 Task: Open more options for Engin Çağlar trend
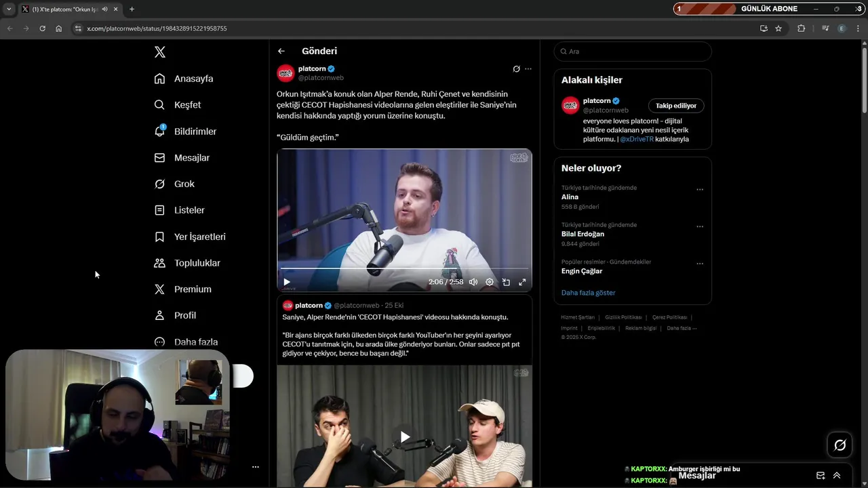(700, 264)
